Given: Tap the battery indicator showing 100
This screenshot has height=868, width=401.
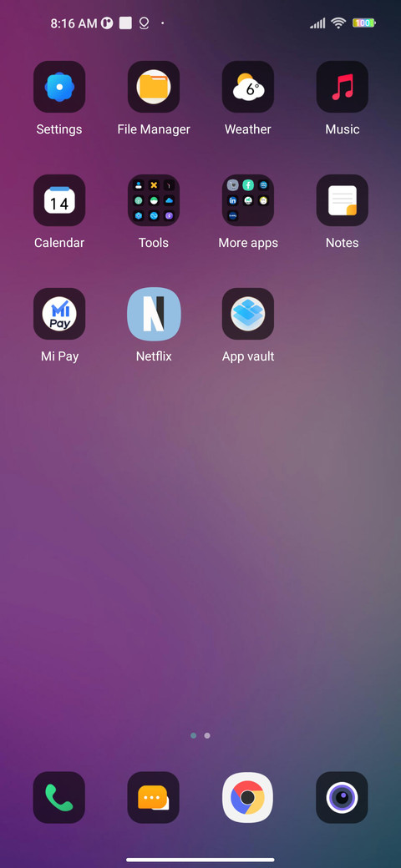Looking at the screenshot, I should 364,23.
